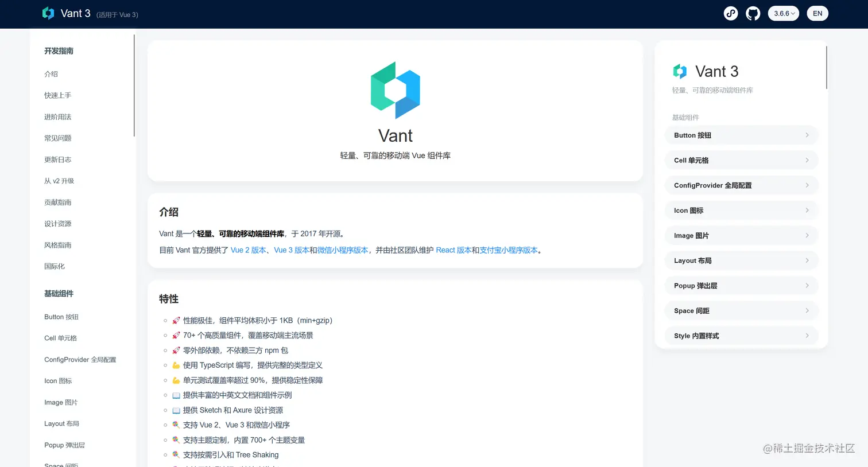The width and height of the screenshot is (868, 467).
Task: Expand the Popup 弹出层 entry in the demo panel
Action: (741, 285)
